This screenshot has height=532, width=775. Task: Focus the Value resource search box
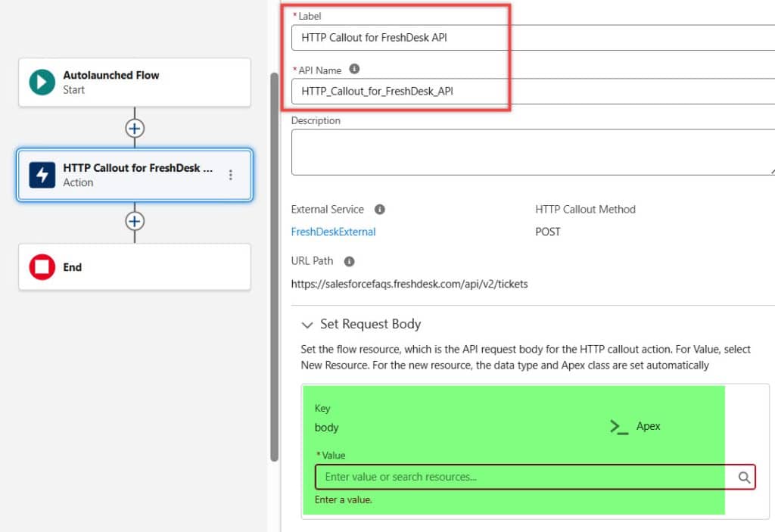pos(535,477)
